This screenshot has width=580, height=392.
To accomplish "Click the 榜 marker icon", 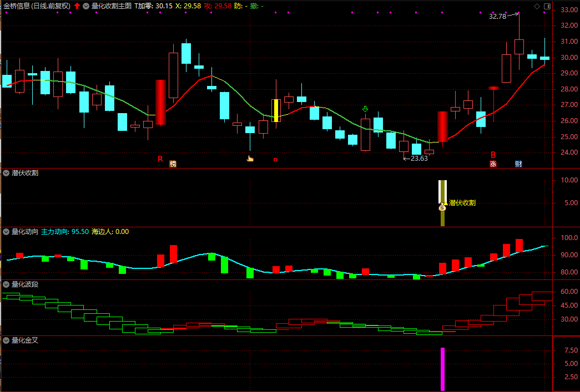I will click(173, 164).
